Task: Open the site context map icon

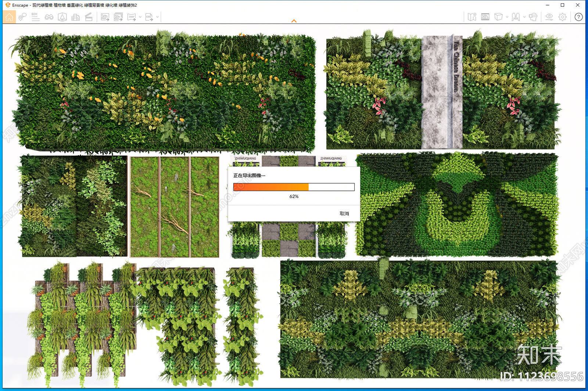Action: tap(472, 17)
